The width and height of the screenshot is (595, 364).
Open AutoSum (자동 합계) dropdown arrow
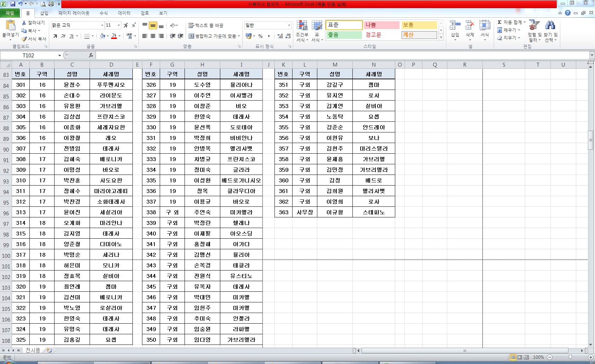coord(525,22)
